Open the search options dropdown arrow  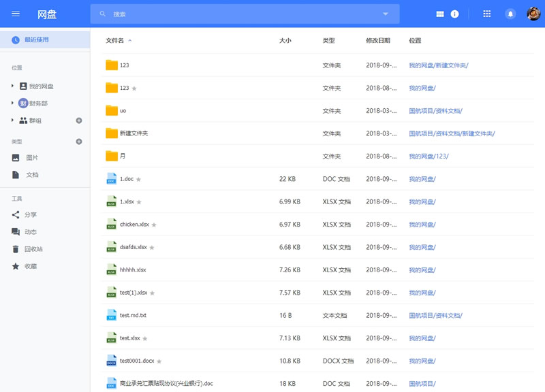[x=386, y=14]
